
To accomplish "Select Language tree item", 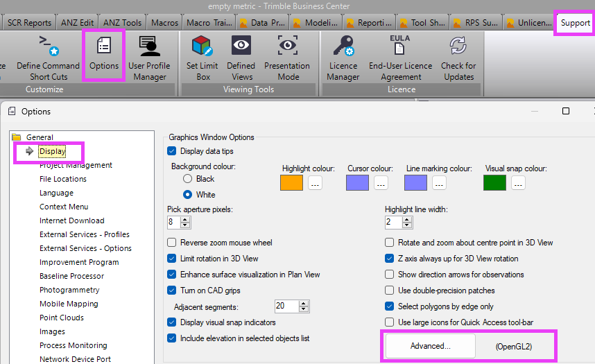I will pyautogui.click(x=56, y=193).
